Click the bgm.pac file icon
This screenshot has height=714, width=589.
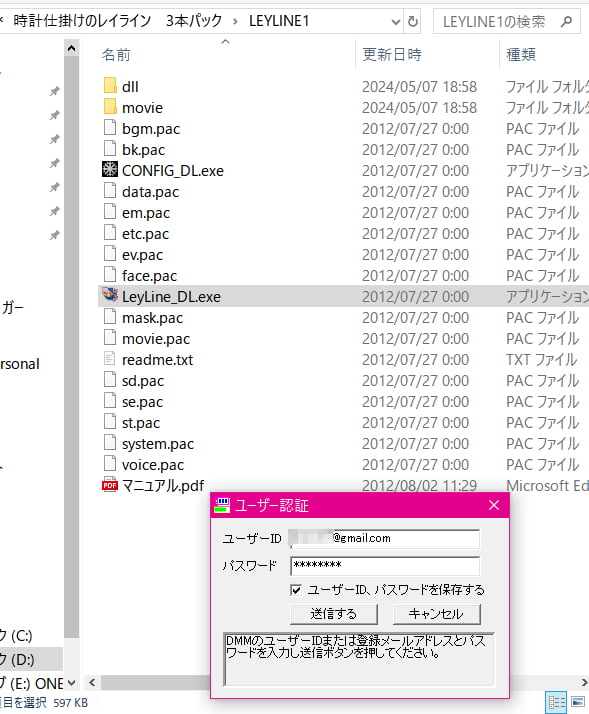(x=110, y=127)
